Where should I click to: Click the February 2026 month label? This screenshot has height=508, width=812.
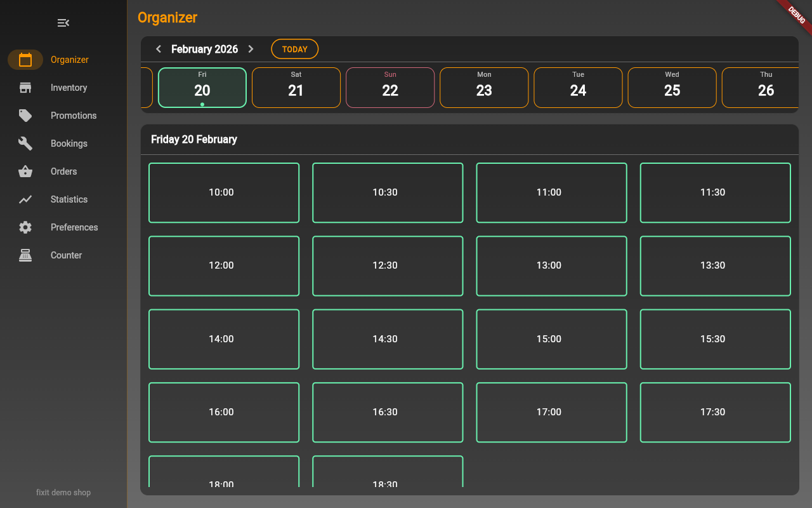click(204, 49)
